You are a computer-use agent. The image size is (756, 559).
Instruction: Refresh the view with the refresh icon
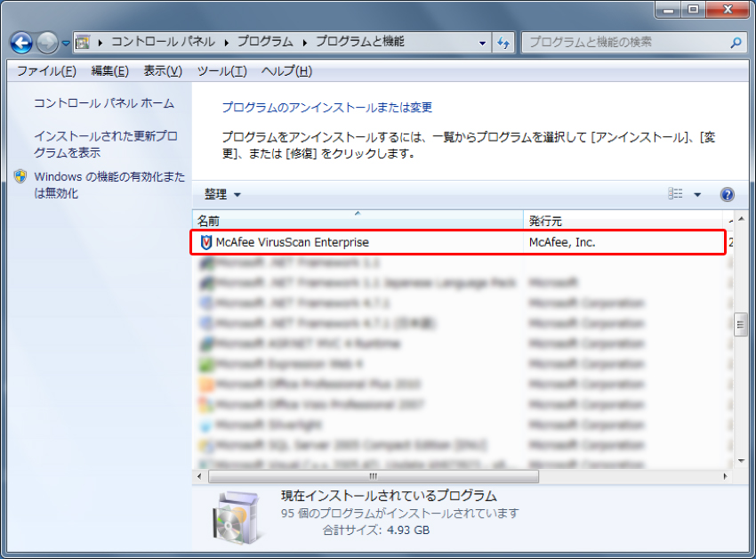point(503,43)
